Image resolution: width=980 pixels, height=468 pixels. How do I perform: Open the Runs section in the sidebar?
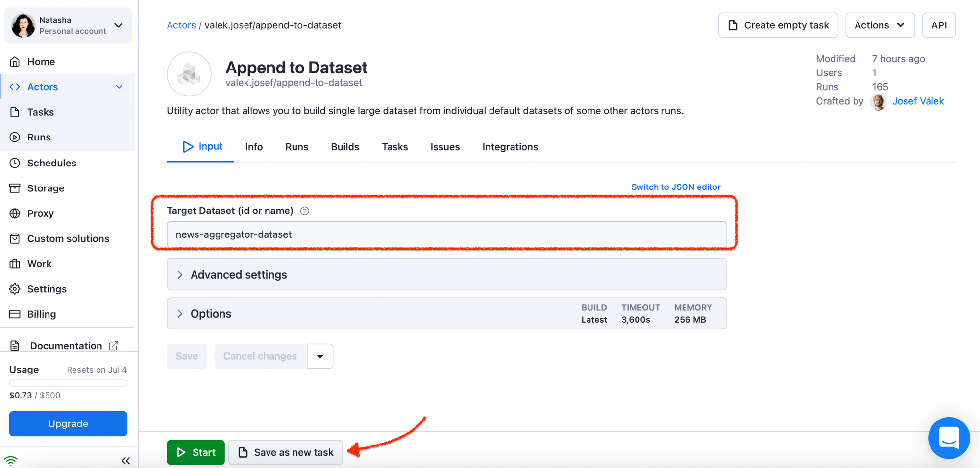pos(40,137)
